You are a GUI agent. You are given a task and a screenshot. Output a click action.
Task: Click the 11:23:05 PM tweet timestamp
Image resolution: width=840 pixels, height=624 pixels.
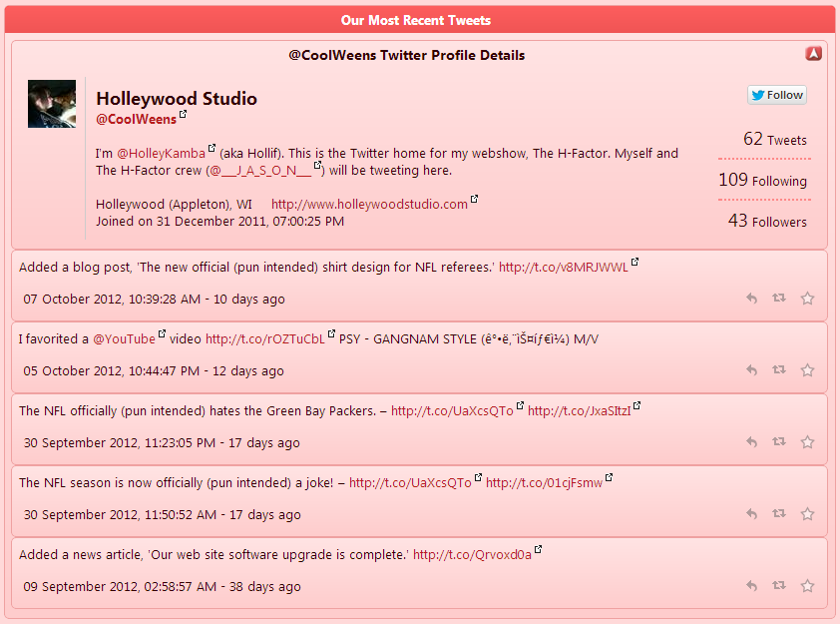(x=162, y=443)
